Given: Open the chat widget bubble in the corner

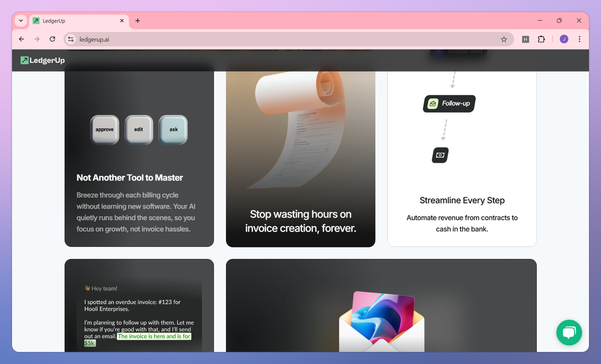Looking at the screenshot, I should coord(569,332).
